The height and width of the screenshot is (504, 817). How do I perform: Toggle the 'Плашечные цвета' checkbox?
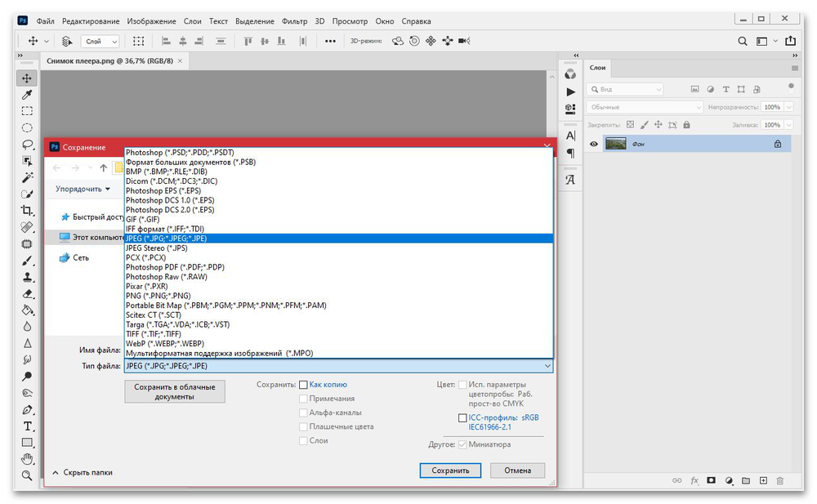[303, 427]
